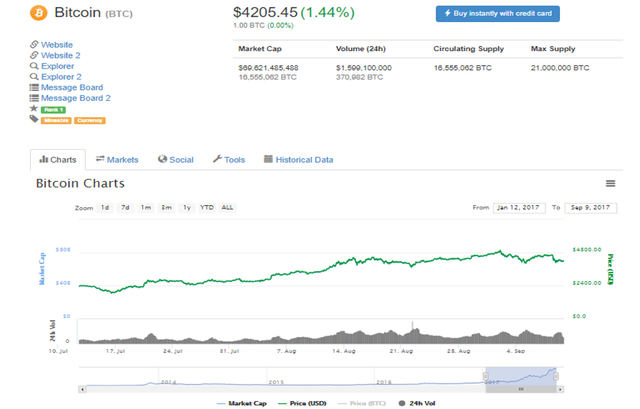Image resolution: width=640 pixels, height=409 pixels.
Task: Click the 2015 label in chart navigator
Action: pos(276,382)
